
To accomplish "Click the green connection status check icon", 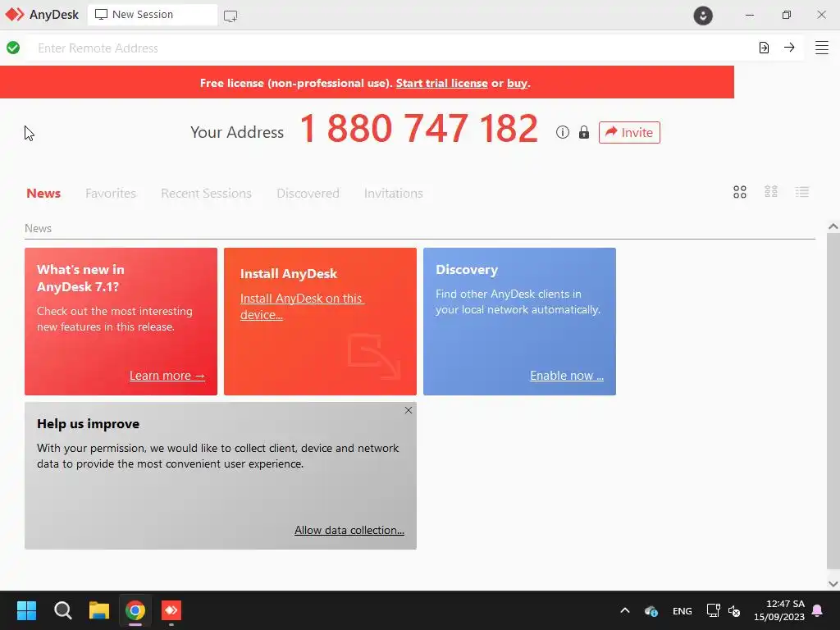I will (13, 48).
